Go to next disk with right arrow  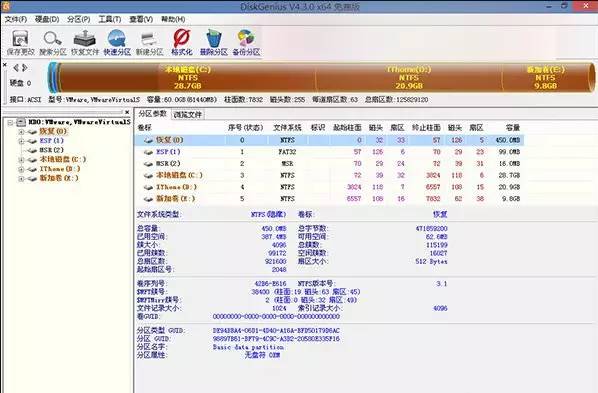(24, 68)
